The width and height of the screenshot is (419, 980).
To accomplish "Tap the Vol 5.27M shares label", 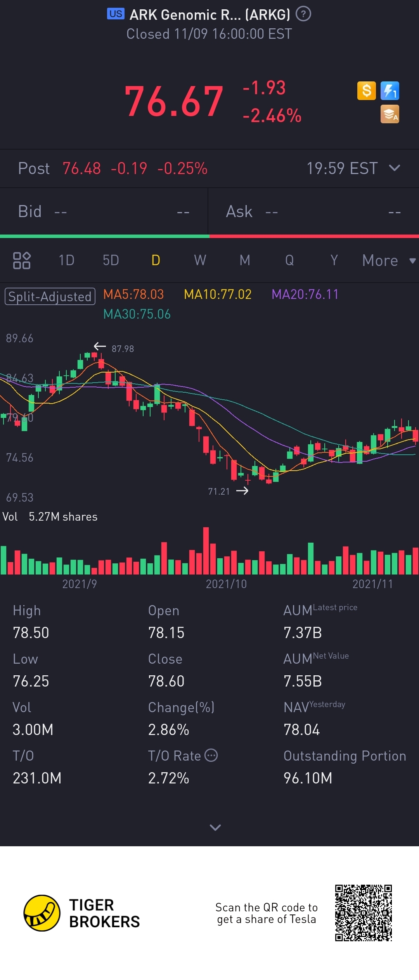I will 50,517.
